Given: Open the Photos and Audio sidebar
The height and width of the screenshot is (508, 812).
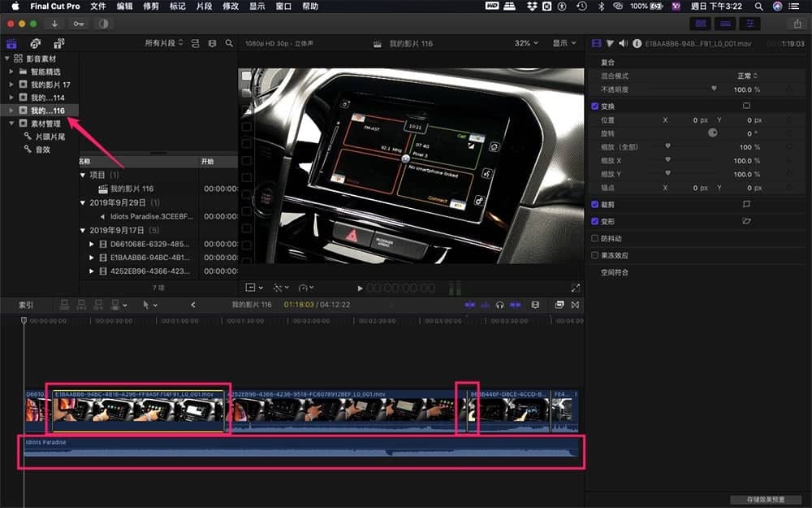Looking at the screenshot, I should pyautogui.click(x=35, y=44).
